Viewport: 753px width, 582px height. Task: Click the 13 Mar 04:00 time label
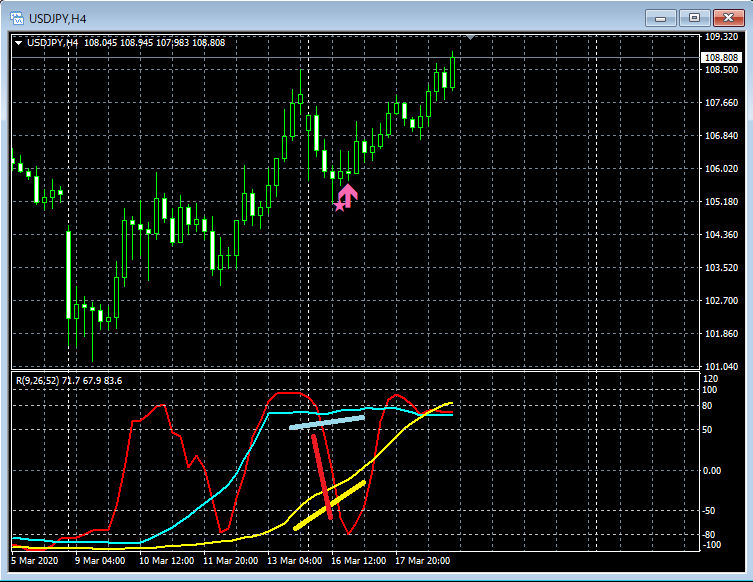point(294,561)
